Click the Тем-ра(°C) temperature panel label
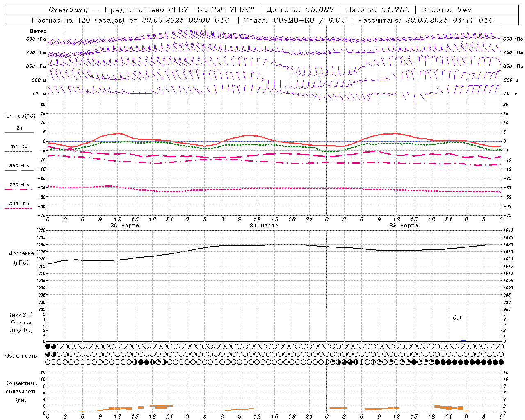 pyautogui.click(x=19, y=116)
